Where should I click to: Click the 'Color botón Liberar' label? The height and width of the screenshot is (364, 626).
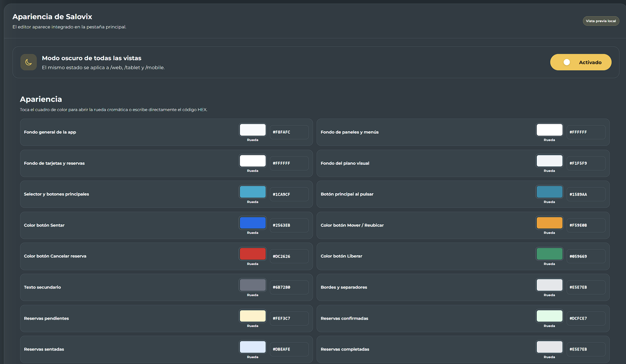pyautogui.click(x=341, y=256)
